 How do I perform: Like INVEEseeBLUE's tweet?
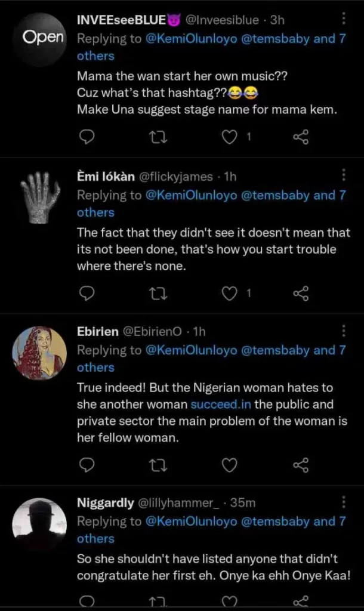[229, 137]
